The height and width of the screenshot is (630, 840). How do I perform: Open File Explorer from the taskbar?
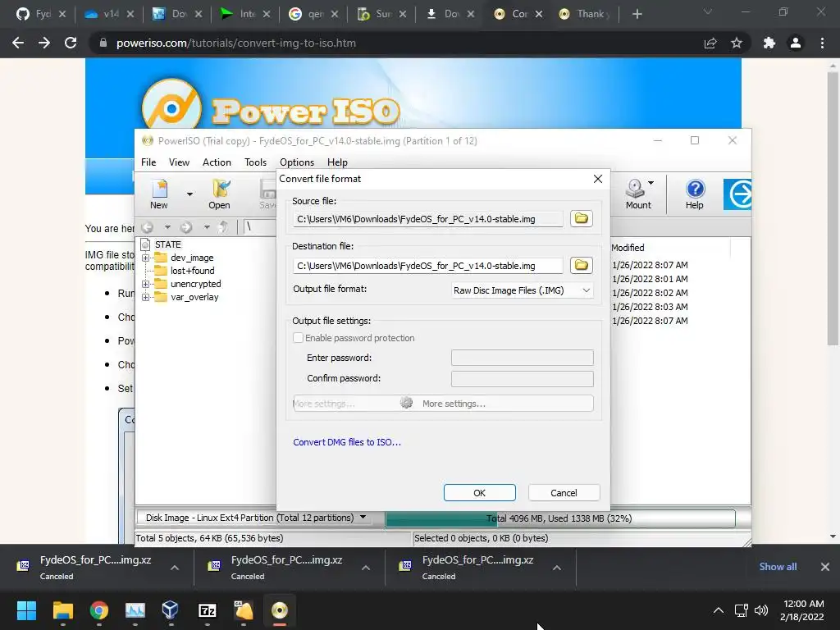(x=62, y=610)
